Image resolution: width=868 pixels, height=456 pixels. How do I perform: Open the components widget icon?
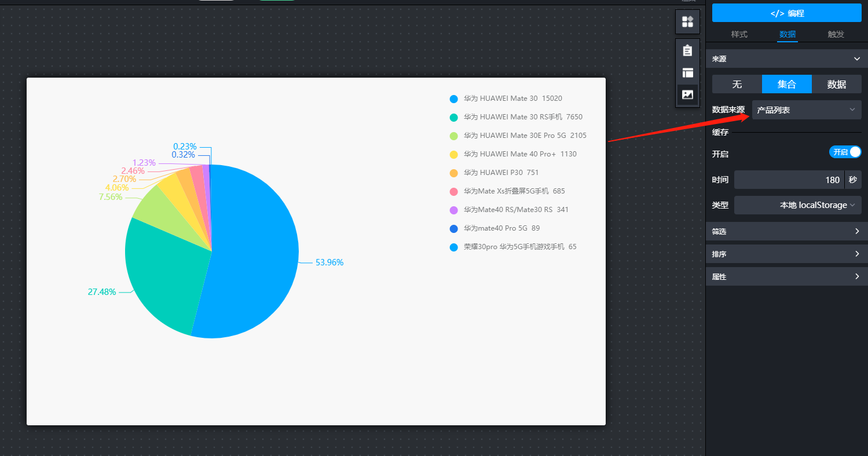point(687,22)
